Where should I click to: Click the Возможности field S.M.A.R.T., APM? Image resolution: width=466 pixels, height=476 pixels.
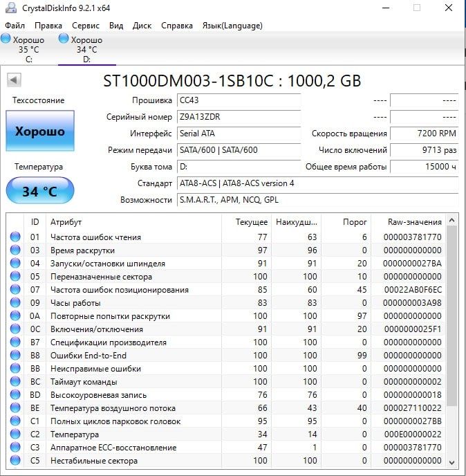(x=317, y=200)
